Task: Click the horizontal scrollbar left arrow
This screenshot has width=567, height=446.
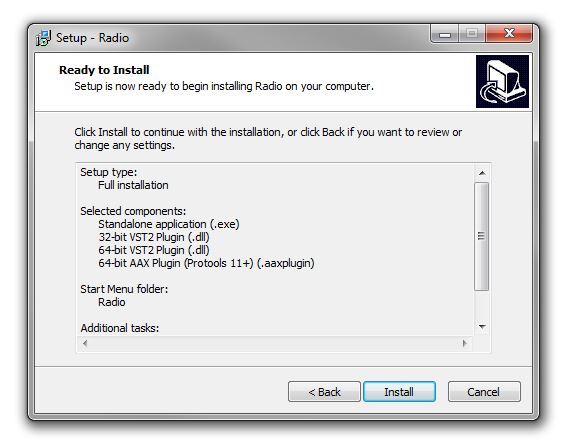Action: point(85,343)
